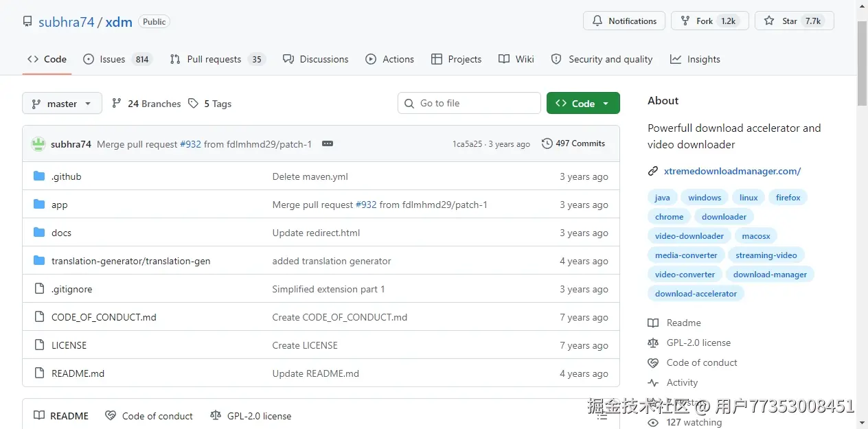This screenshot has width=868, height=429.
Task: Click the 5 Tags link
Action: [x=210, y=104]
